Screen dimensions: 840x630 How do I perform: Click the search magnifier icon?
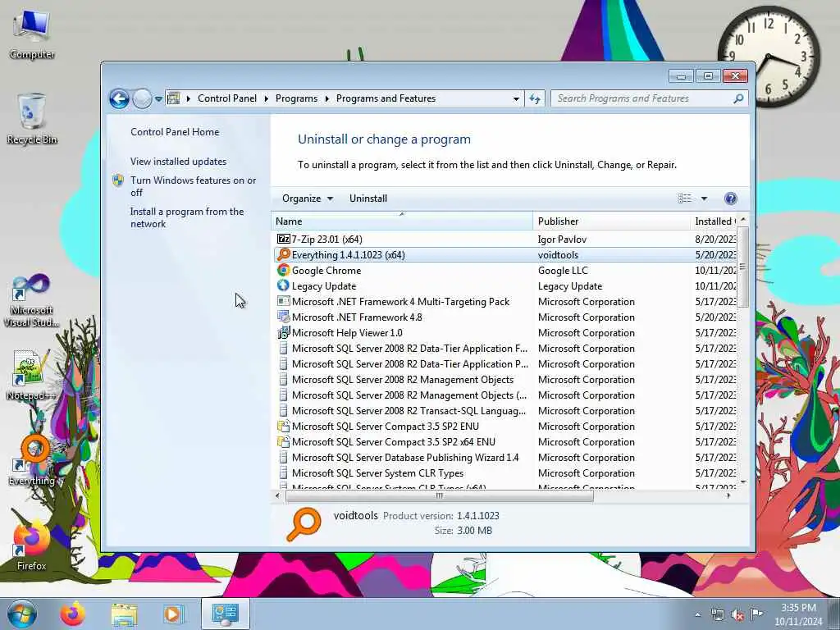[739, 98]
